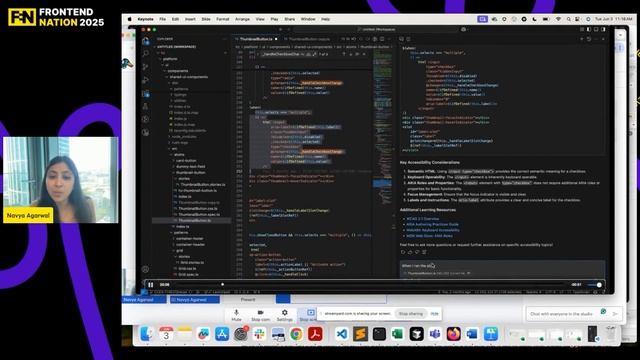The width and height of the screenshot is (640, 360).
Task: Open the VS Code Run and Debug icon
Action: [146, 80]
